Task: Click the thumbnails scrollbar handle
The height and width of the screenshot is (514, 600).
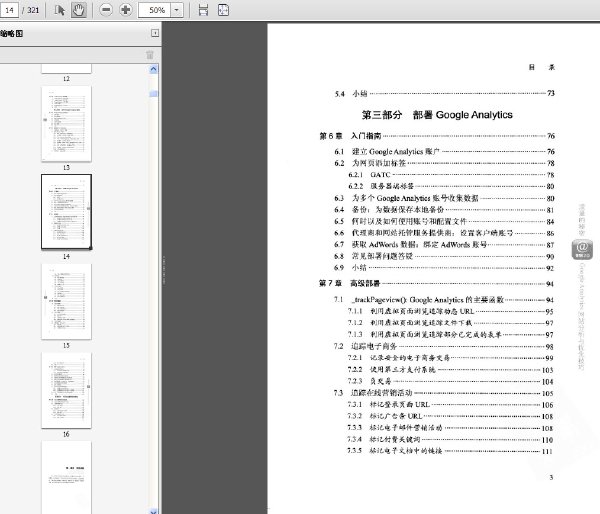Action: click(x=153, y=93)
